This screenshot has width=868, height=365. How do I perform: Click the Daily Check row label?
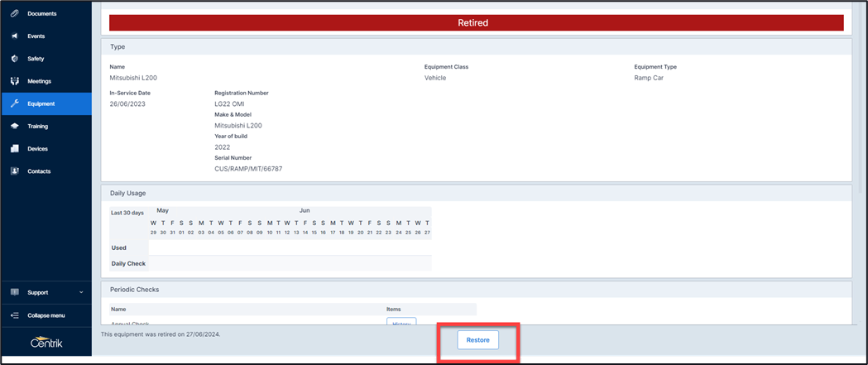tap(128, 264)
